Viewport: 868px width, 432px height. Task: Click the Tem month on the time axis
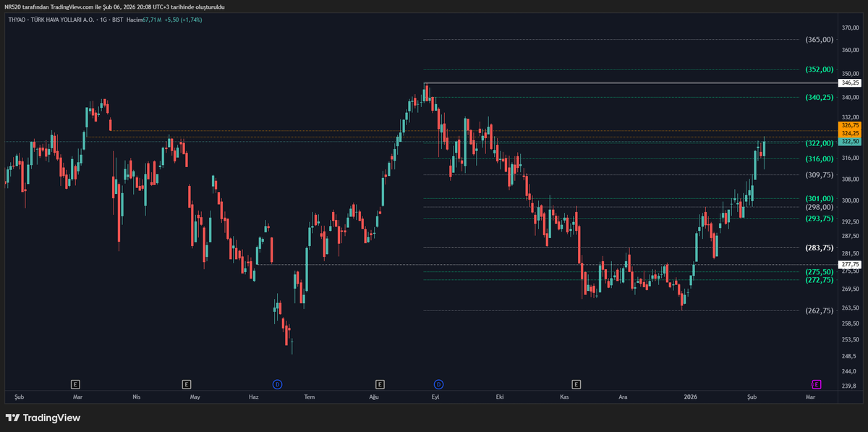coord(310,397)
